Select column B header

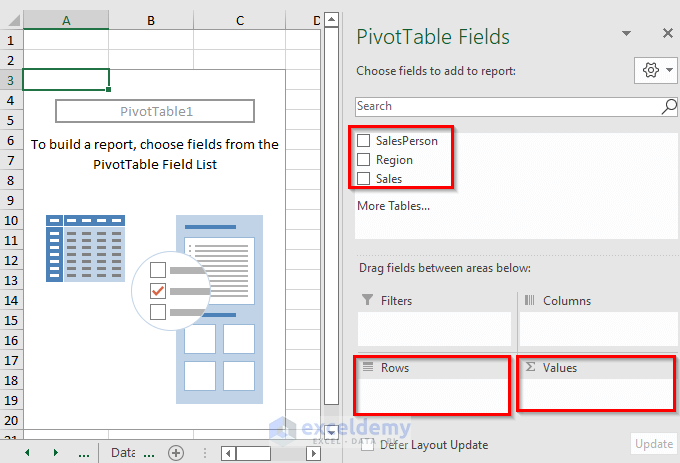[x=150, y=20]
